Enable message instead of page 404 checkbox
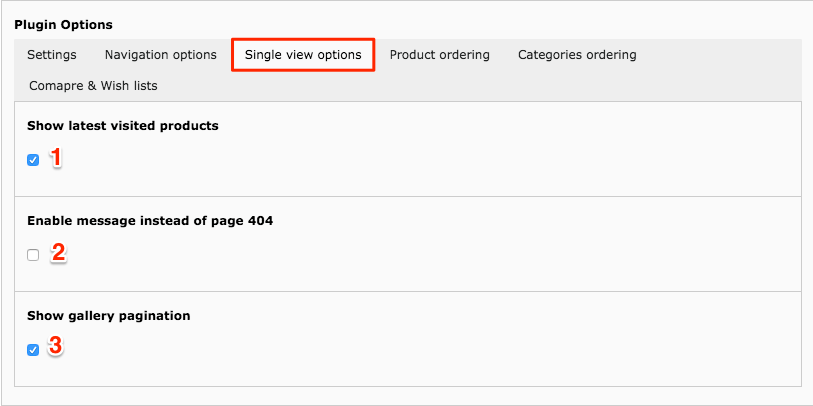 (x=33, y=255)
